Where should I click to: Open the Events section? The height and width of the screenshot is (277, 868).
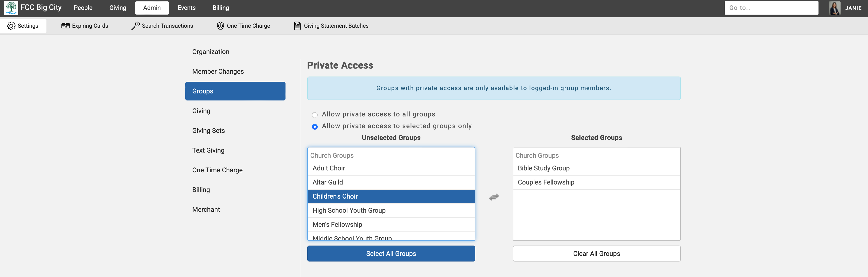[186, 8]
